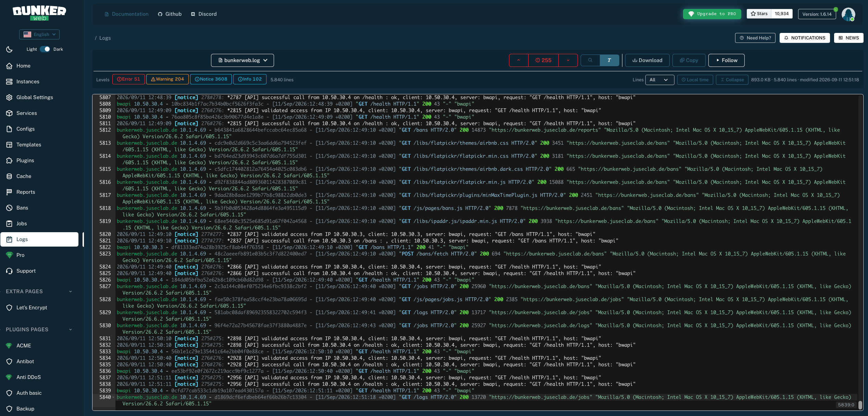This screenshot has width=868, height=416.
Task: Open Instances page in the sidebar
Action: 39,82
